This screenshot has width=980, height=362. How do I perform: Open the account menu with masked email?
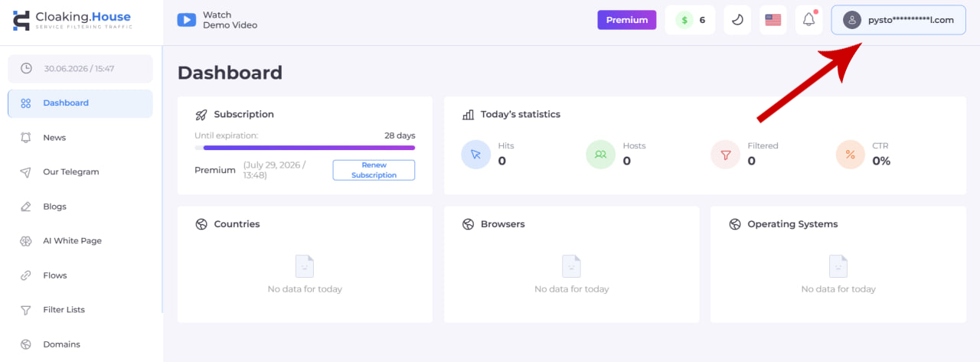[898, 20]
